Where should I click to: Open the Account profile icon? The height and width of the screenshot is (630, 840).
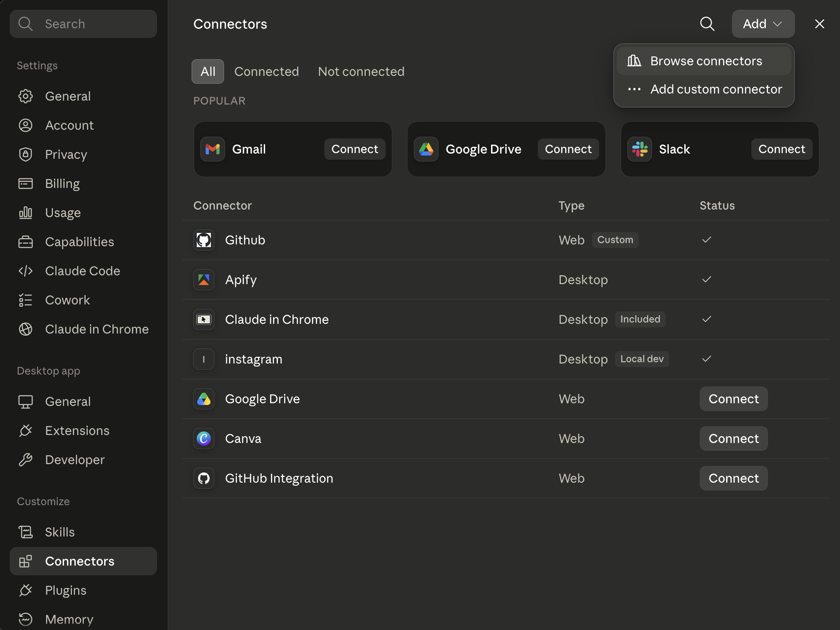[x=26, y=125]
